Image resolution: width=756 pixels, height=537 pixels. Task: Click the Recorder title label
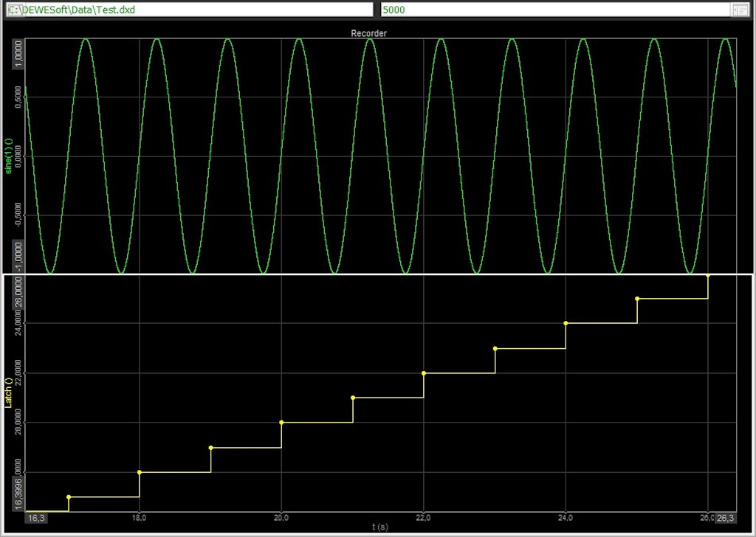[369, 33]
